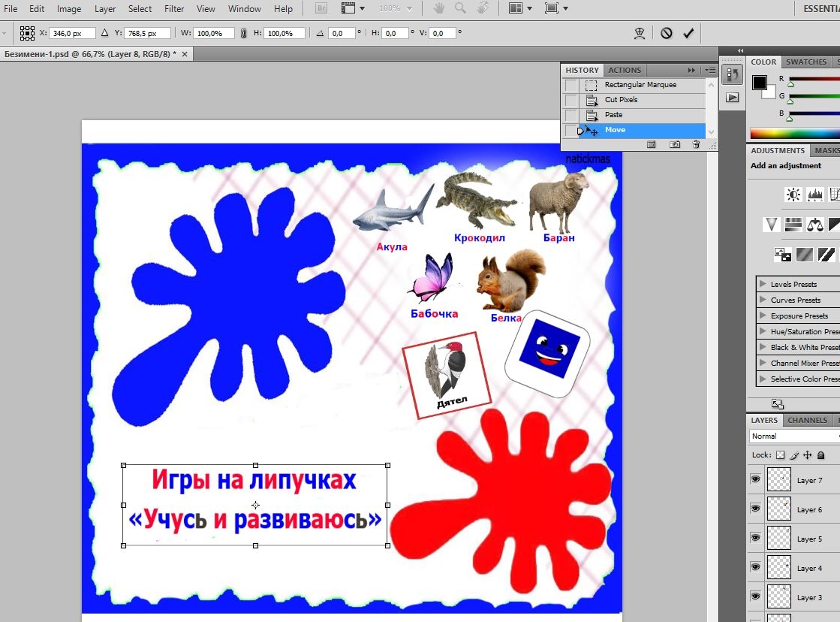Toggle relative positioning triangle icon next to X field
Viewport: 840px width, 622px height.
[x=104, y=33]
